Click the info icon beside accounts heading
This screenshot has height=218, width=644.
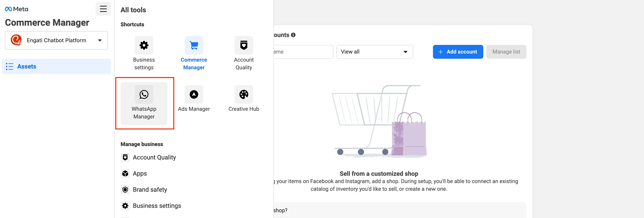pyautogui.click(x=293, y=35)
